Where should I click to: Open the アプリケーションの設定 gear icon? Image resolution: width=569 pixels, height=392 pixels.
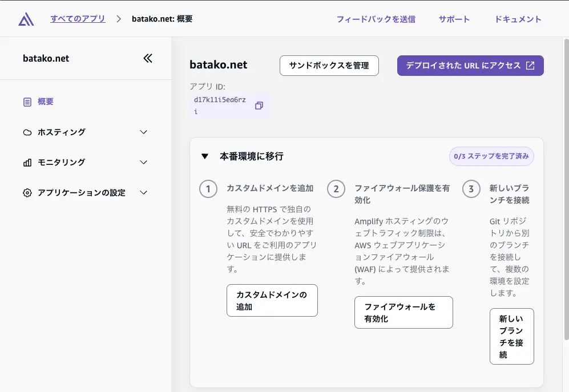[x=27, y=192]
